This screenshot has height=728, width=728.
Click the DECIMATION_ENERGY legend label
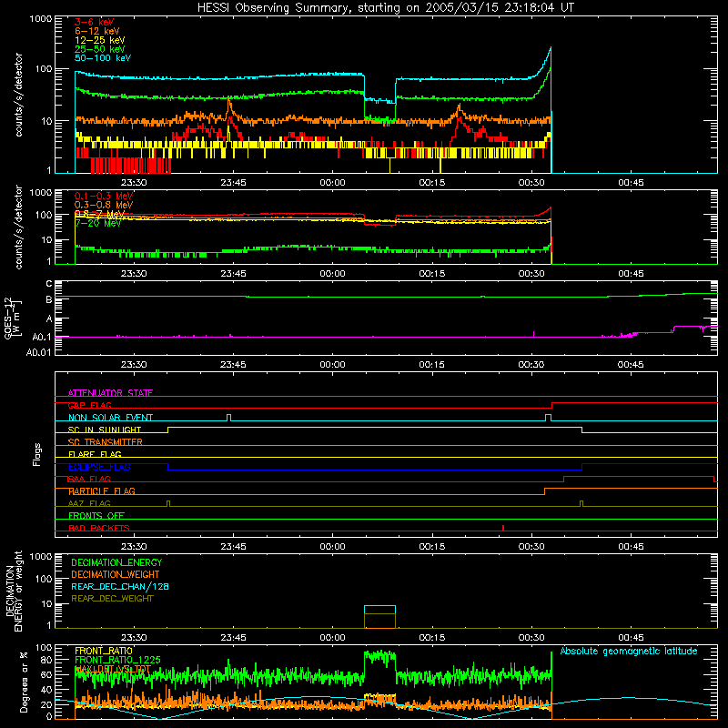point(116,562)
